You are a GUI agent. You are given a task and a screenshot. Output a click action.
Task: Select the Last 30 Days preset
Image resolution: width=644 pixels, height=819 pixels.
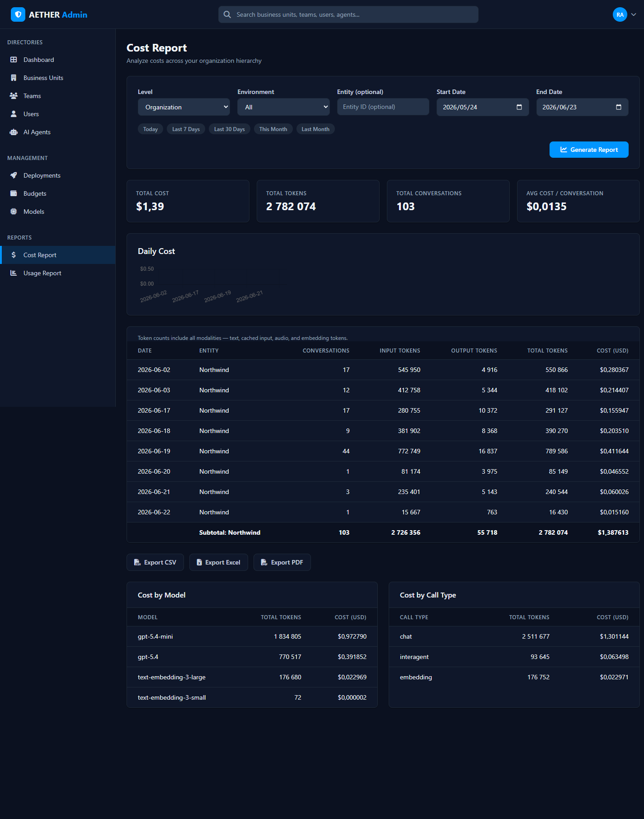click(x=230, y=129)
